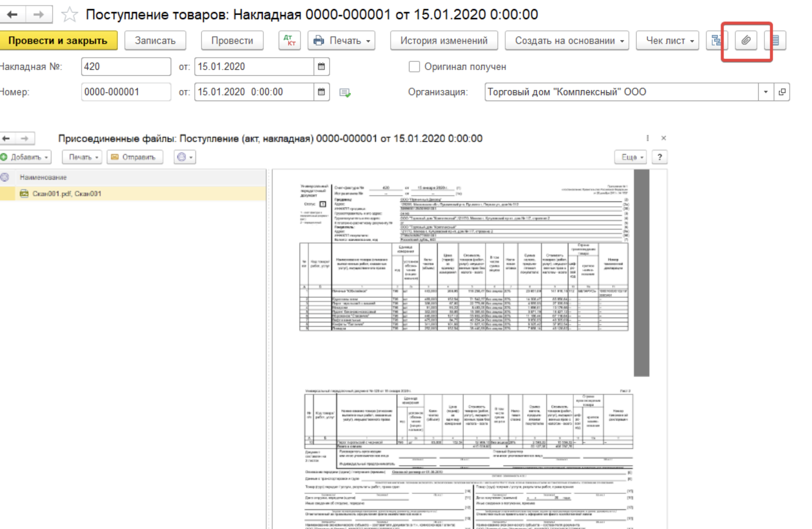Click the История изменений button
Screen dimensions: 812x529
[444, 40]
